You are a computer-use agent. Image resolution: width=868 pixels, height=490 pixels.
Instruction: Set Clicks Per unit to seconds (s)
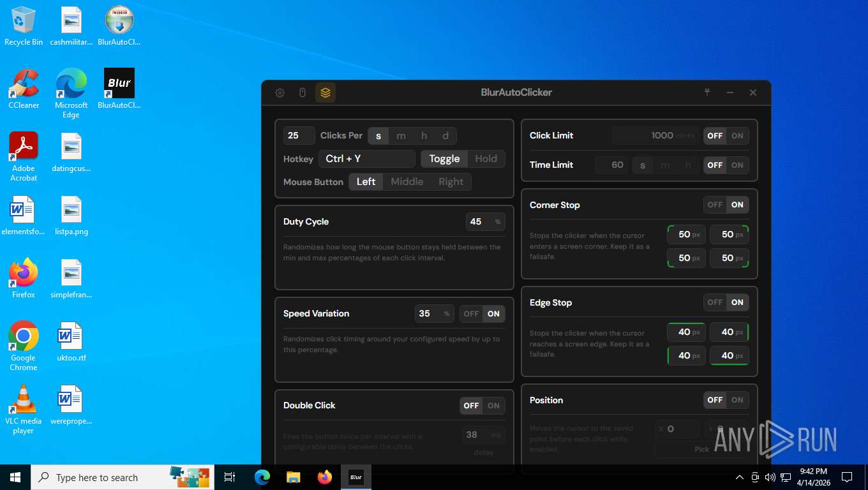378,136
